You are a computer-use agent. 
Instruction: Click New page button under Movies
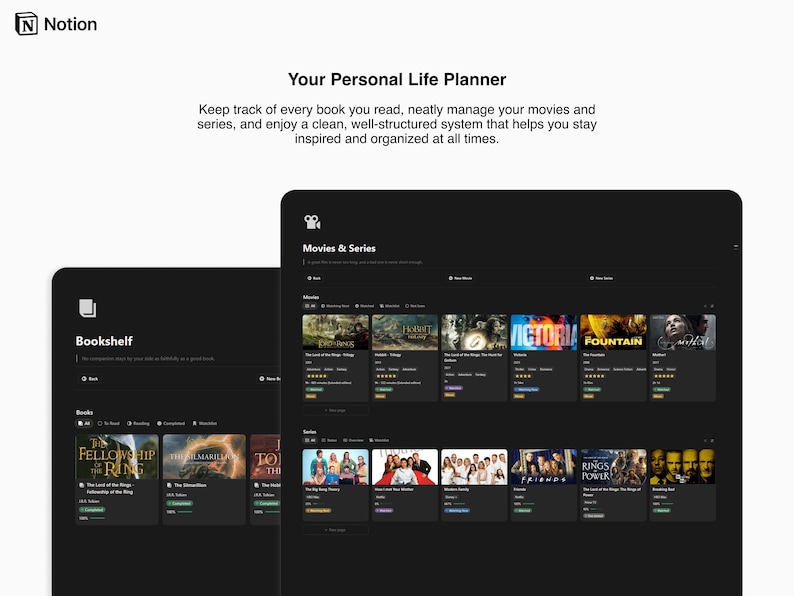click(x=335, y=410)
